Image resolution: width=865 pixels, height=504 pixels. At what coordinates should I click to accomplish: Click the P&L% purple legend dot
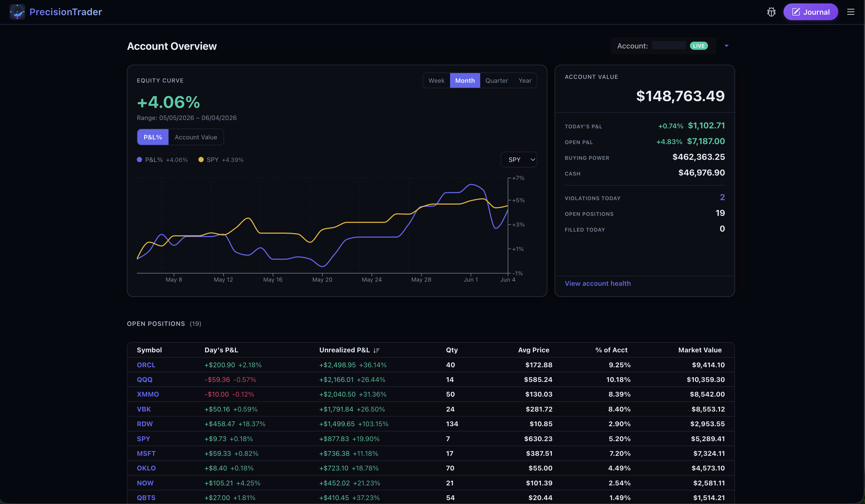(139, 160)
